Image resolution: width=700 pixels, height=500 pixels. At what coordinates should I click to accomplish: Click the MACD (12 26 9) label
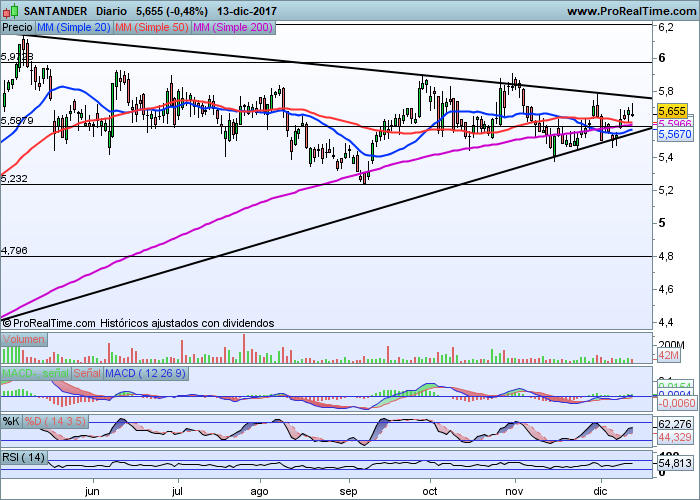[145, 373]
